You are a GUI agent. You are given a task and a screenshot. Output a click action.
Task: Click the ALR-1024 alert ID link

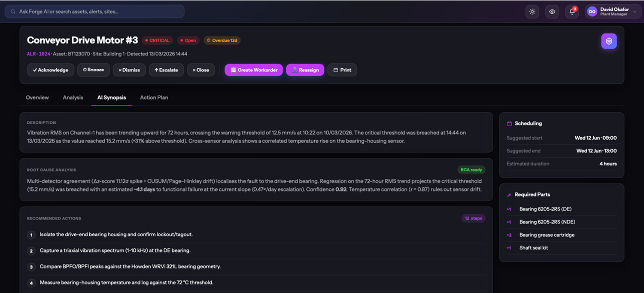[39, 54]
